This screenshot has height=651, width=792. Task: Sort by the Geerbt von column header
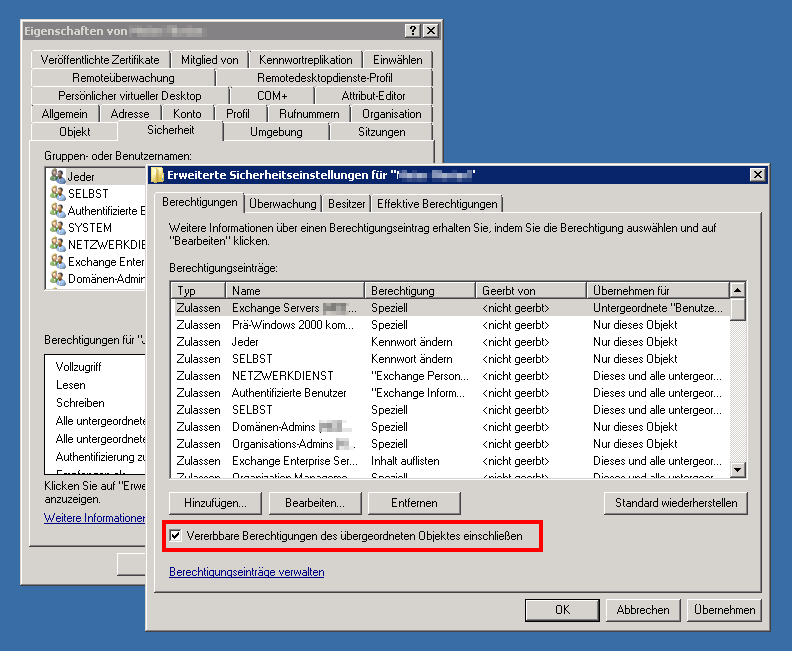pos(531,290)
